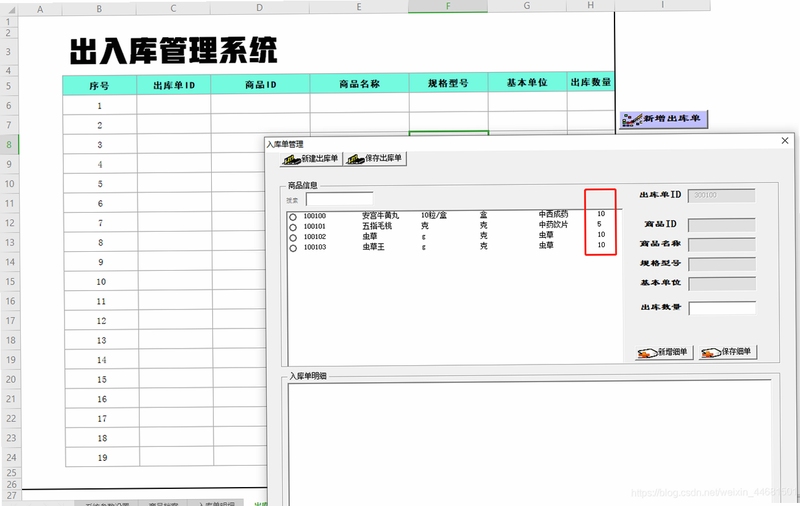800x506 pixels.
Task: Click the product name 虫草王
Action: pyautogui.click(x=373, y=247)
